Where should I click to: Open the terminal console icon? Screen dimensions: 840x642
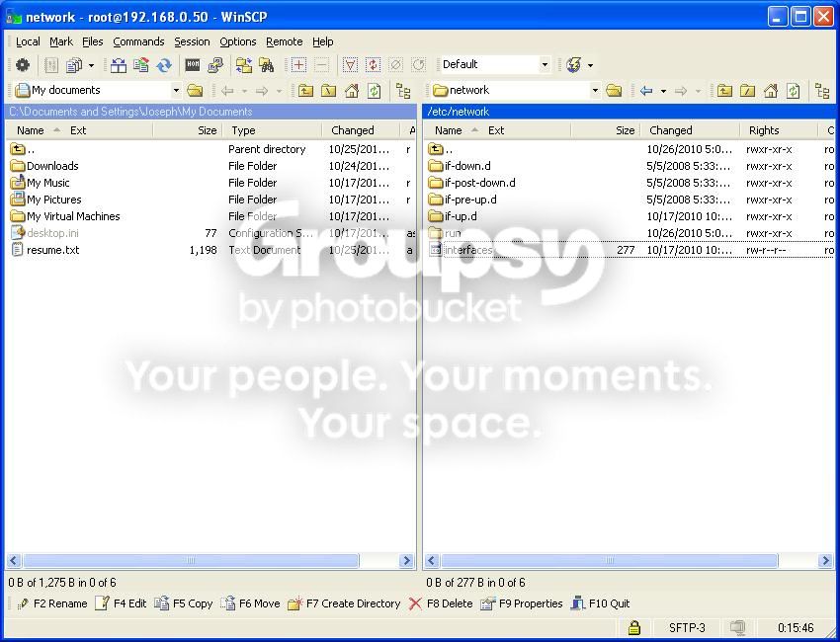(x=193, y=65)
